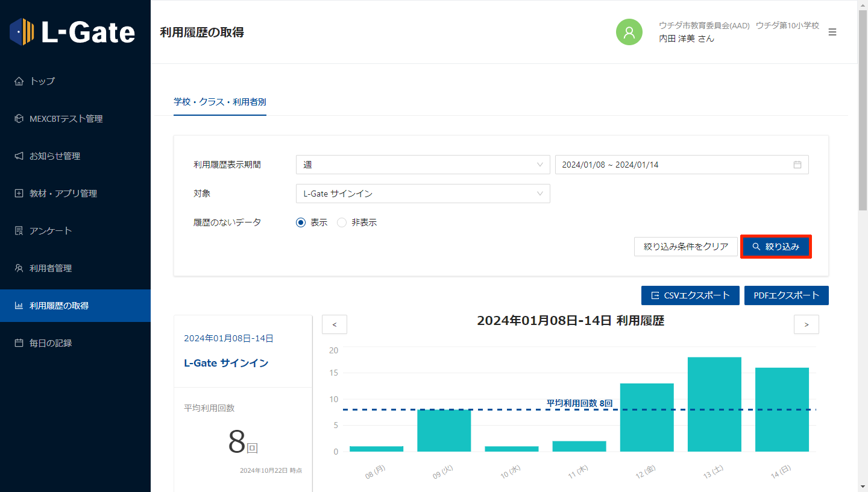Open the hamburger menu icon
Image resolution: width=868 pixels, height=492 pixels.
[x=832, y=32]
